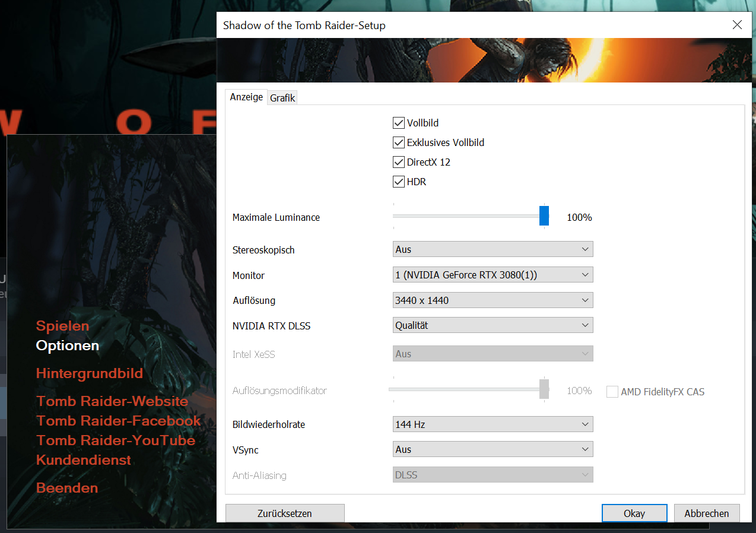Open the VSync dropdown

coord(493,449)
